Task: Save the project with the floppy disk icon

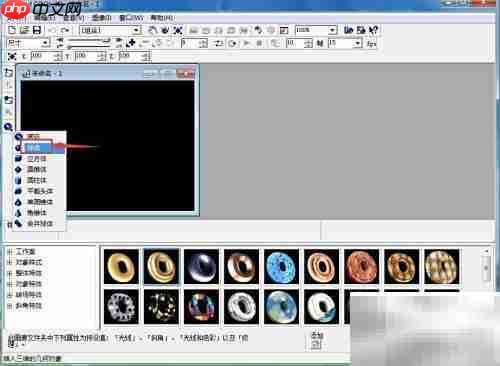Action: click(x=36, y=30)
